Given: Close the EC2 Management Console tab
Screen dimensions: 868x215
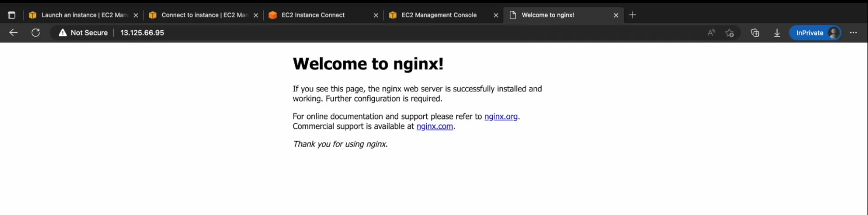Looking at the screenshot, I should (496, 16).
